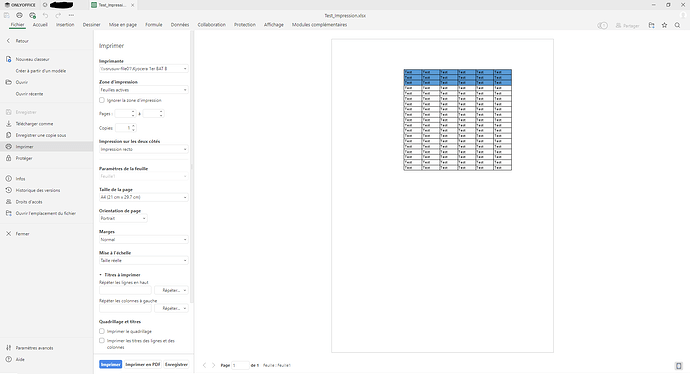
Task: Switch to the Formule tab
Action: (x=154, y=25)
